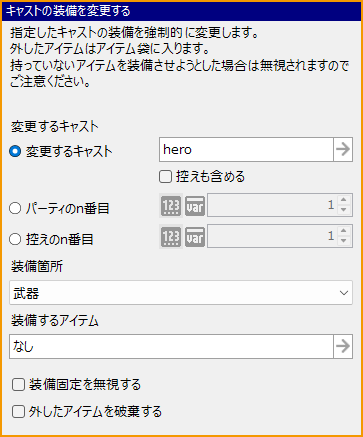Increase the パーティのn番目 value with up arrow
This screenshot has width=363, height=437.
pos(344,200)
